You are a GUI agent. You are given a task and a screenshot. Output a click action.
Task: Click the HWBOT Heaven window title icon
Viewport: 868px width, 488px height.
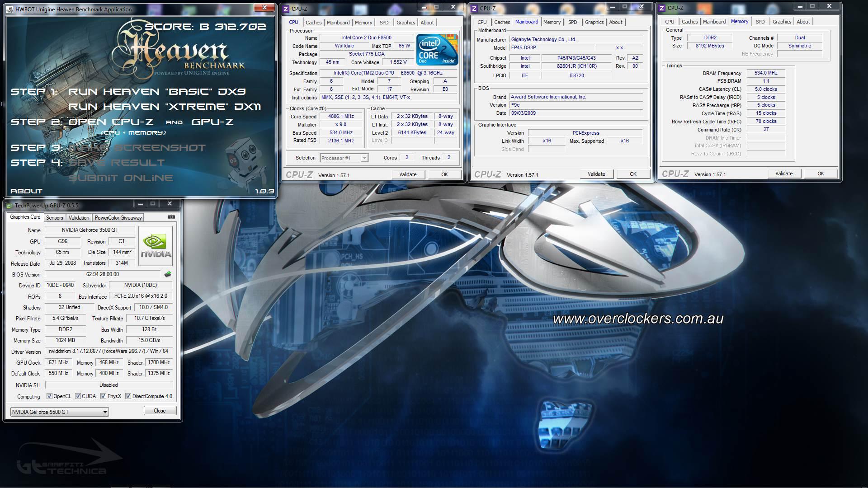(10, 9)
